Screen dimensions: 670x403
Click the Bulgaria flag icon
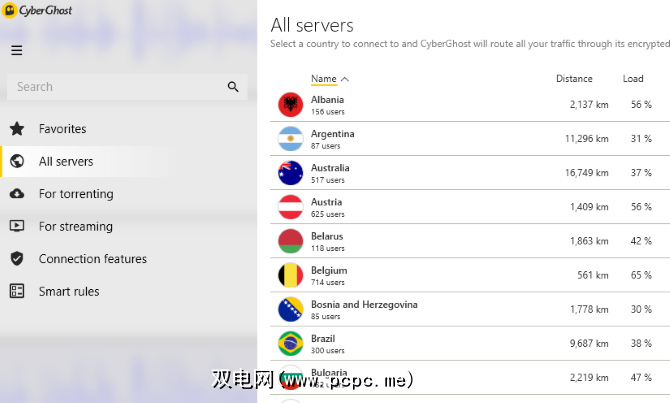[x=291, y=378]
